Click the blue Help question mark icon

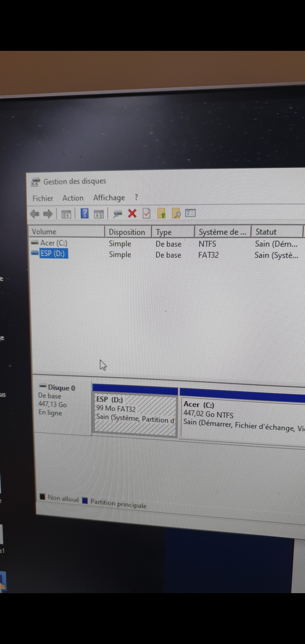pyautogui.click(x=84, y=214)
